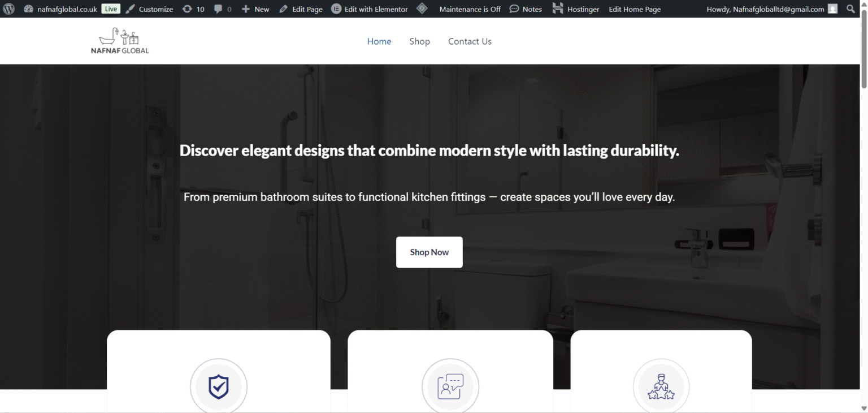
Task: Click the shield checkmark feature icon
Action: [219, 387]
